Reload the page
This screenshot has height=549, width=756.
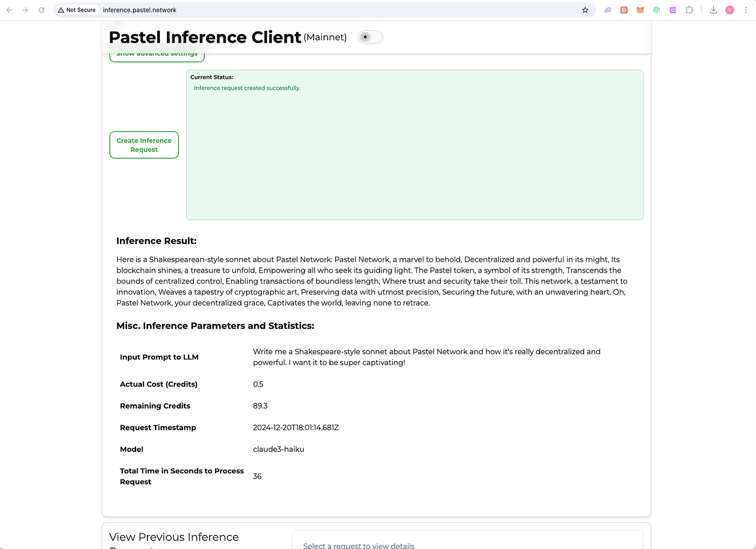[42, 10]
